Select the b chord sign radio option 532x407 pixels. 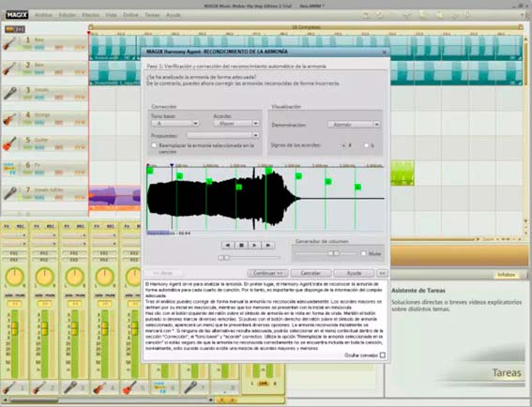(x=366, y=145)
